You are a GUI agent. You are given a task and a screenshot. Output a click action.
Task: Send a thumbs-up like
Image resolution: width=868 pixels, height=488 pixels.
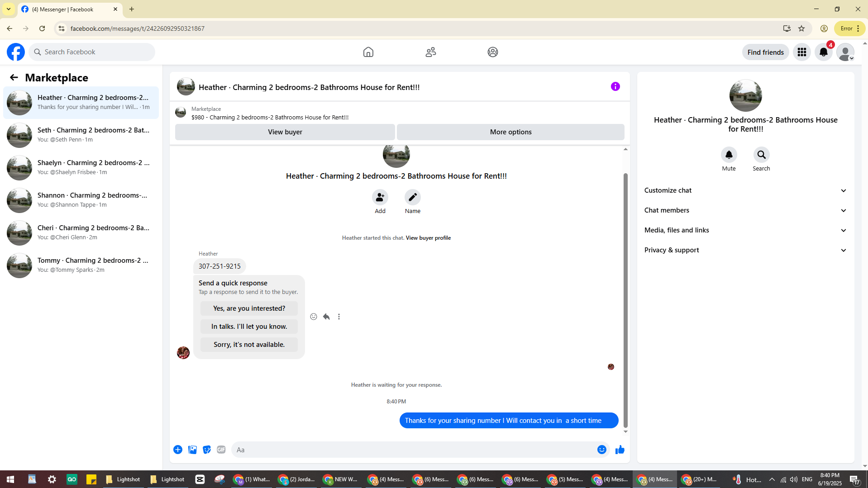point(620,450)
